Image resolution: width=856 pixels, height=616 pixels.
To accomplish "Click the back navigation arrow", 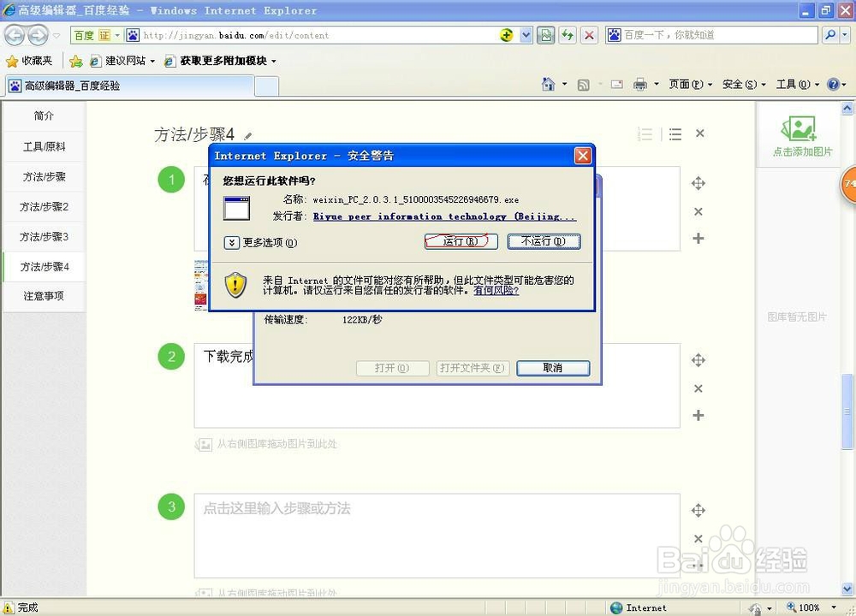I will (14, 34).
